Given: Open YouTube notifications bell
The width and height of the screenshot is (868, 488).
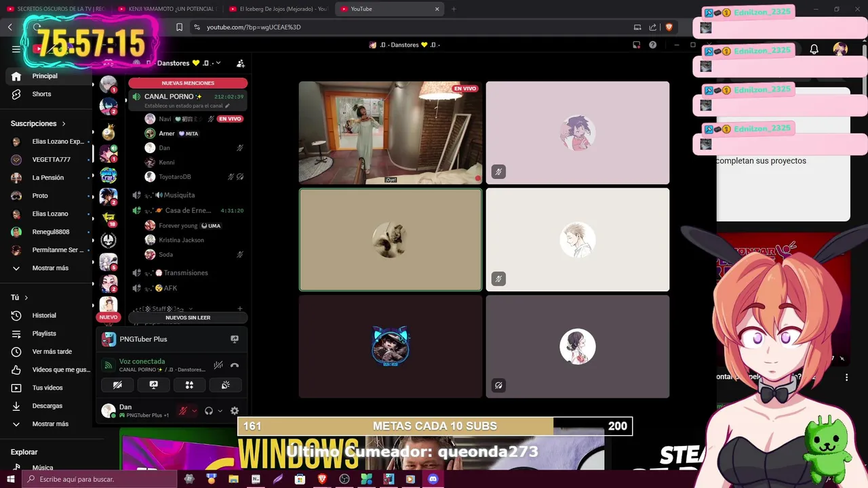Looking at the screenshot, I should (814, 49).
